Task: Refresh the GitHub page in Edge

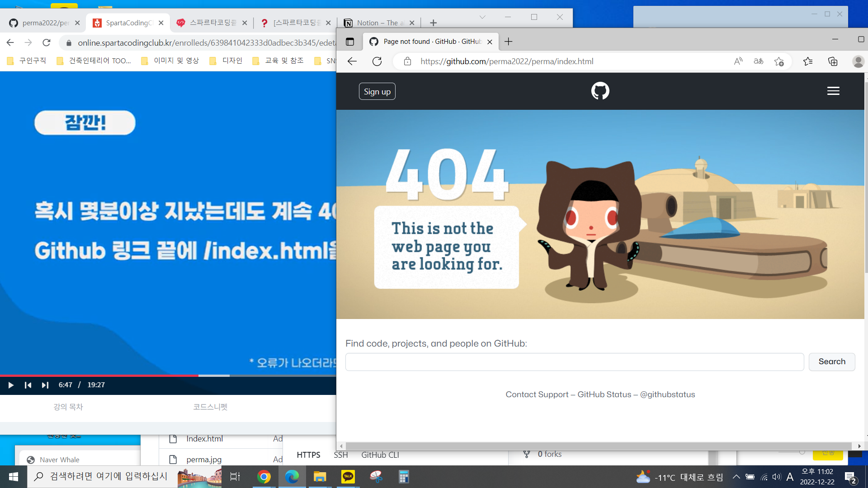Action: [377, 61]
